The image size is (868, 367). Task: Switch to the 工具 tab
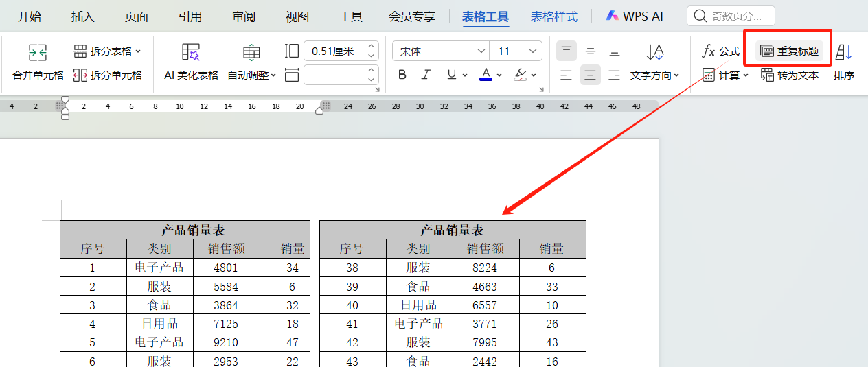point(351,16)
